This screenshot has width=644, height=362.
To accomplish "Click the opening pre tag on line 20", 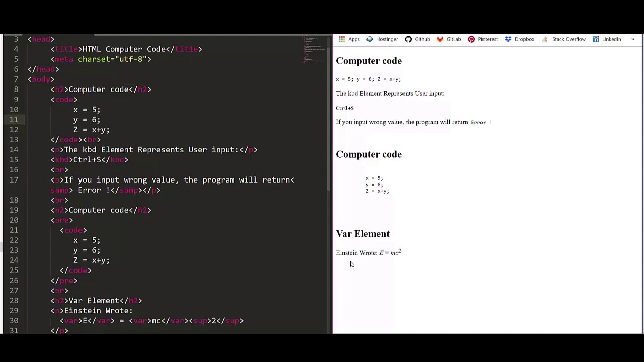I will click(x=61, y=220).
